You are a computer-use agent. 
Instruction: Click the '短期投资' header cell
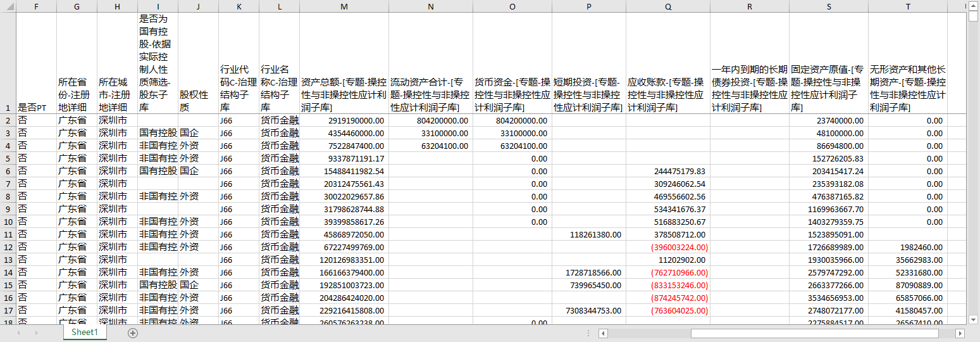589,63
